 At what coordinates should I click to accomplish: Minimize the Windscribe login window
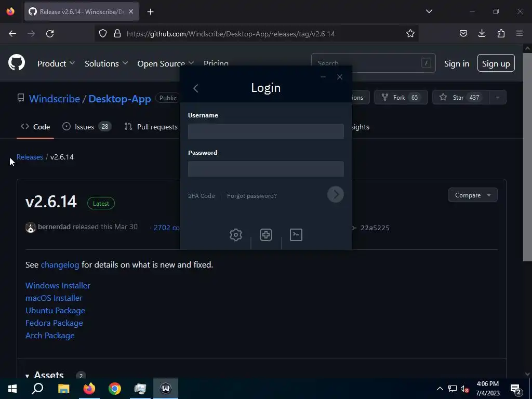(x=323, y=77)
